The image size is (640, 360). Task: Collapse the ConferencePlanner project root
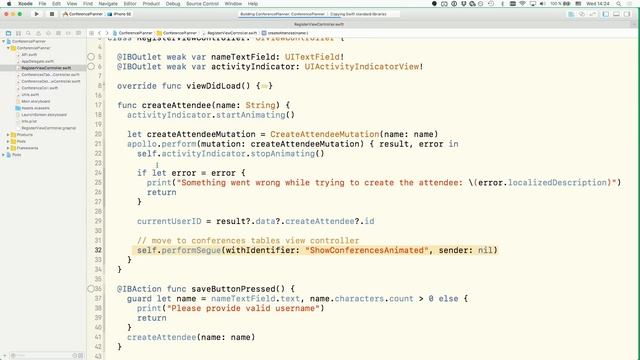pos(4,41)
